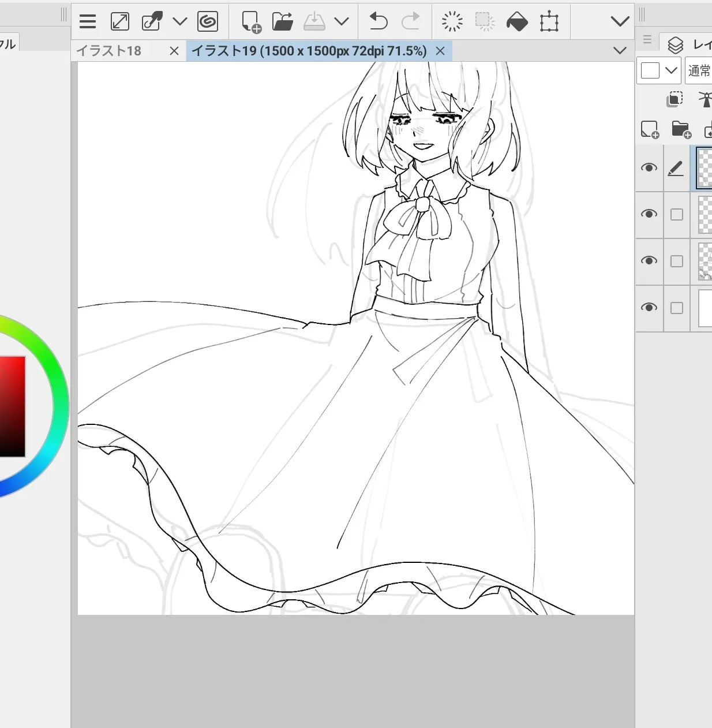The height and width of the screenshot is (728, 712).
Task: Toggle visibility of the third layer
Action: click(649, 261)
